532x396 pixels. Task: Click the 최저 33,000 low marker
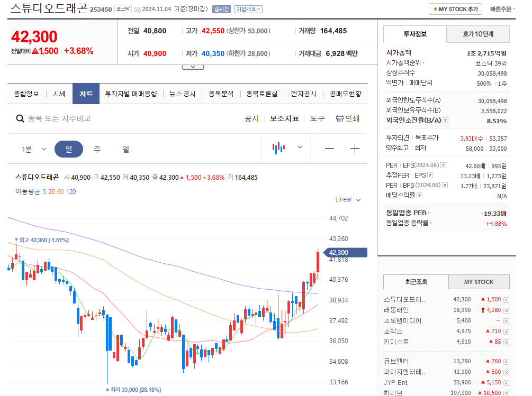tap(134, 390)
